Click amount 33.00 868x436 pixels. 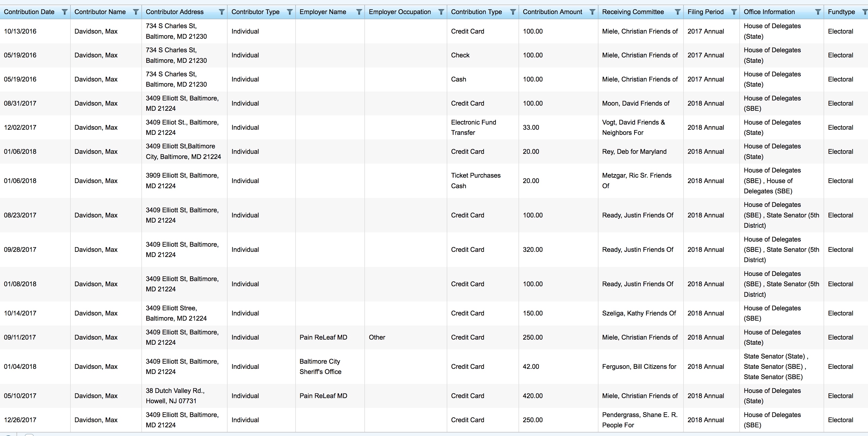point(531,127)
